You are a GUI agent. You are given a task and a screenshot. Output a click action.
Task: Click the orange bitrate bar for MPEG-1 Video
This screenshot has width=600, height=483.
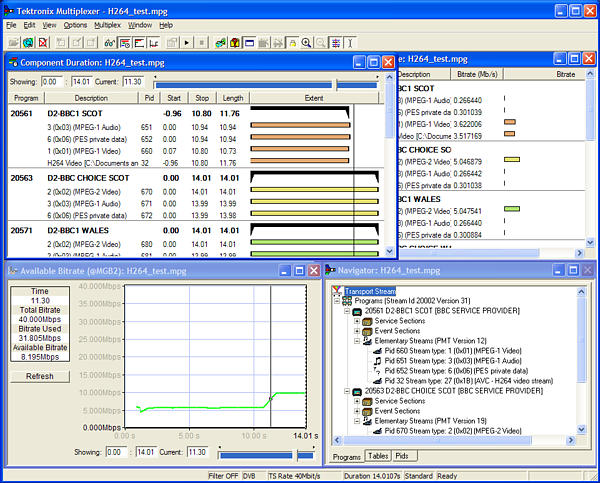point(510,122)
